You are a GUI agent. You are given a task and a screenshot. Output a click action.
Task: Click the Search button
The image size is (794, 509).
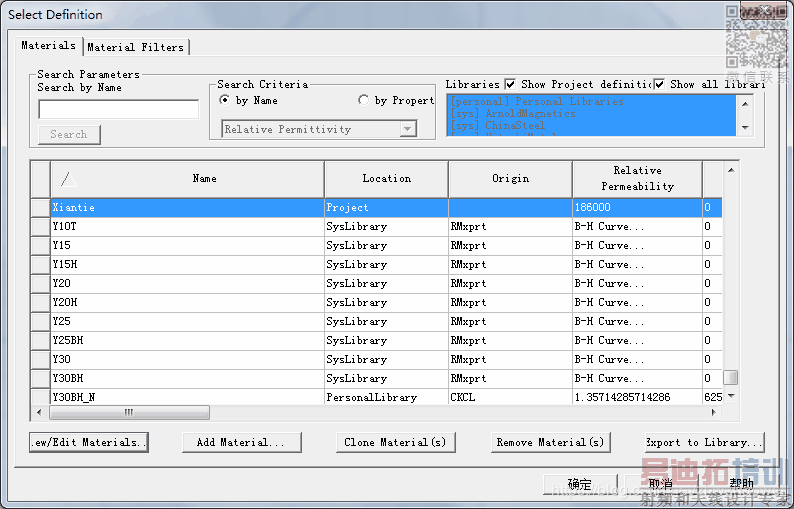pos(69,134)
